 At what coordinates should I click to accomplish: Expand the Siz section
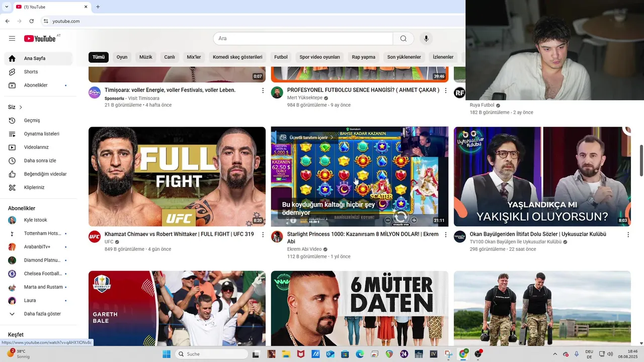tap(15, 107)
